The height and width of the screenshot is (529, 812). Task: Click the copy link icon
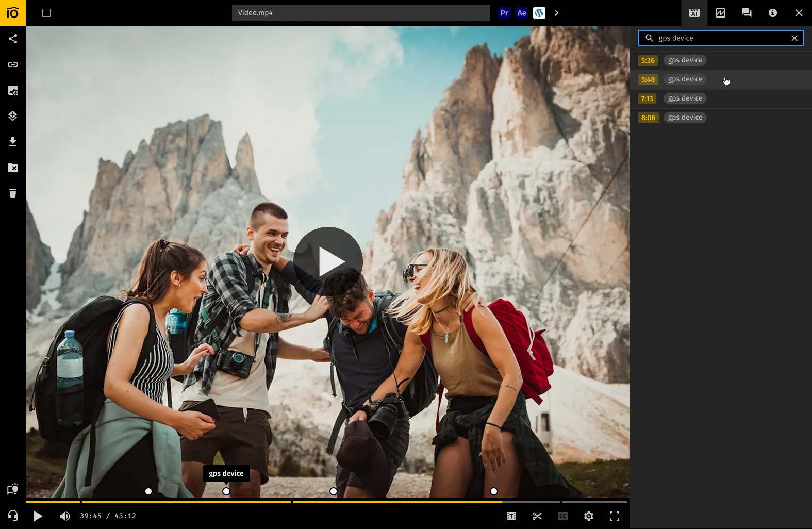[13, 64]
